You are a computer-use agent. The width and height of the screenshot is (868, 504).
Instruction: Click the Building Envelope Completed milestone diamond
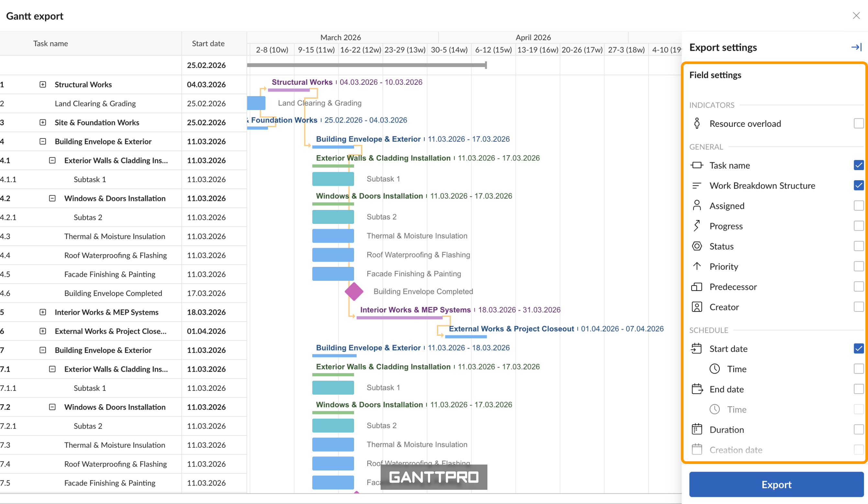[354, 291]
